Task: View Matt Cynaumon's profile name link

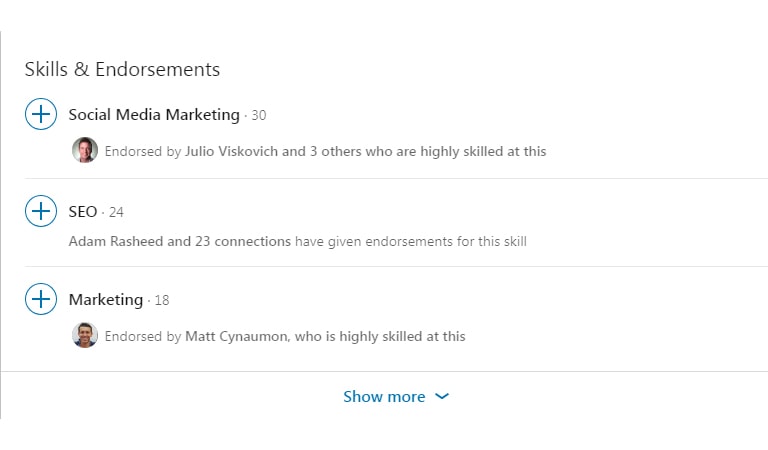Action: (236, 336)
